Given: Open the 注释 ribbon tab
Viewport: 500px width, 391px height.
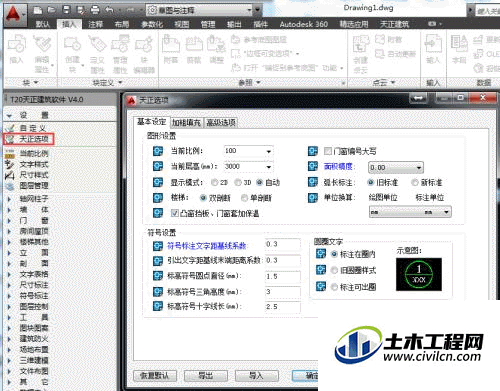Looking at the screenshot, I should [x=95, y=24].
